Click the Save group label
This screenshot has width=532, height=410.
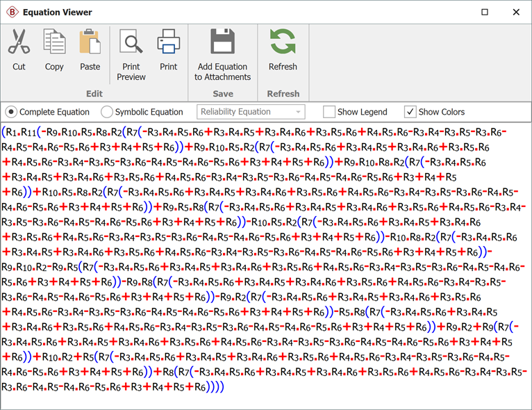(223, 94)
